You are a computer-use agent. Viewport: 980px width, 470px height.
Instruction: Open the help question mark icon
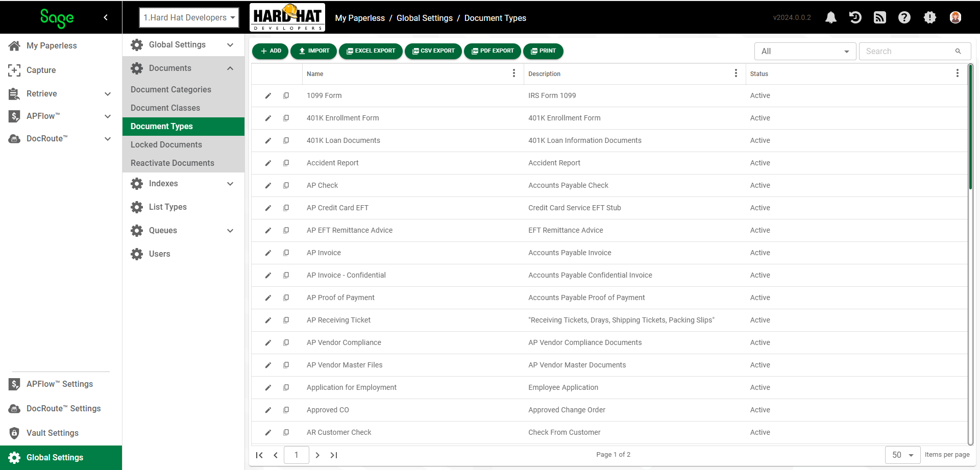[904, 17]
